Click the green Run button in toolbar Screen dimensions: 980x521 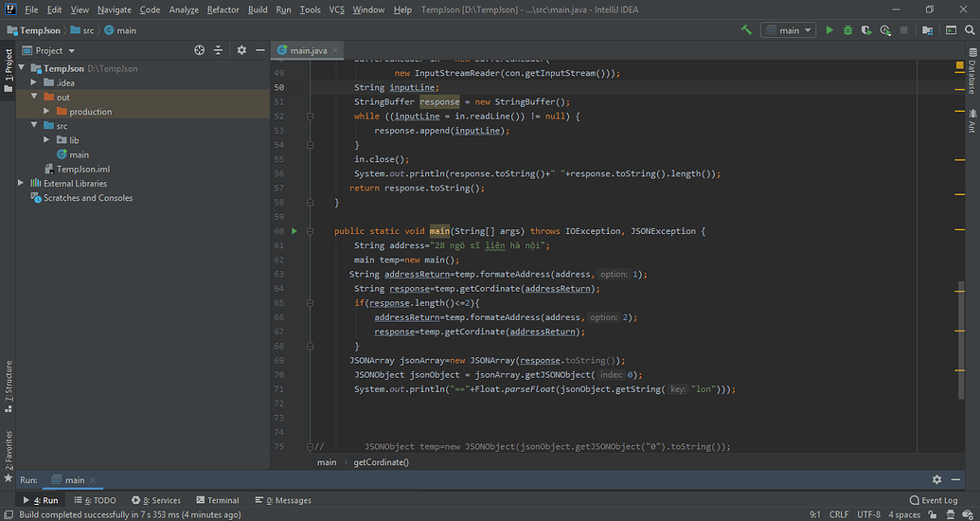tap(829, 30)
